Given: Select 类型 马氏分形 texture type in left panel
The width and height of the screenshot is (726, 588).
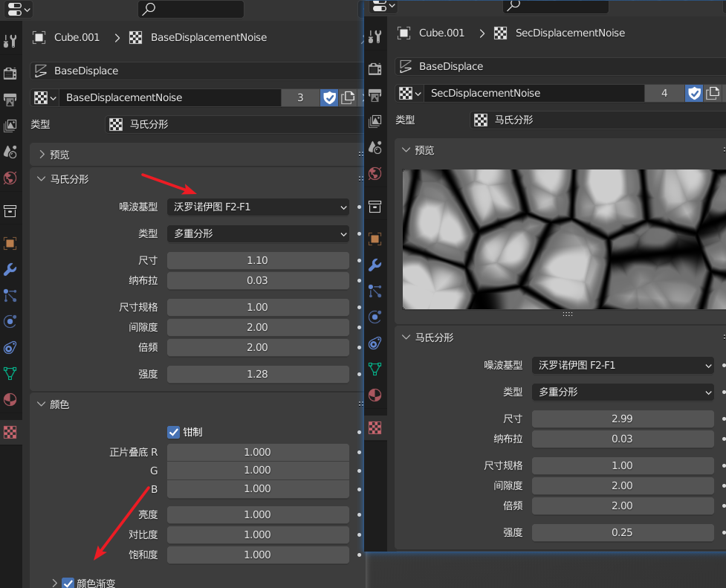Looking at the screenshot, I should (234, 124).
